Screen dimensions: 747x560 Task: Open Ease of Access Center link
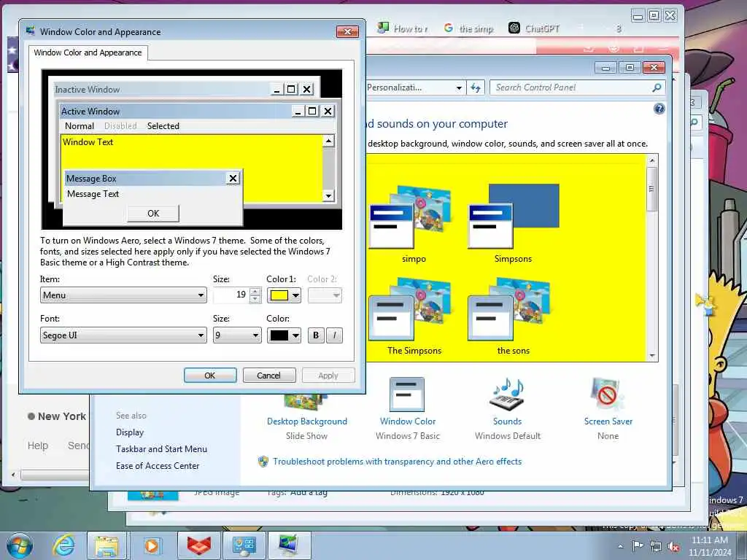coord(158,466)
